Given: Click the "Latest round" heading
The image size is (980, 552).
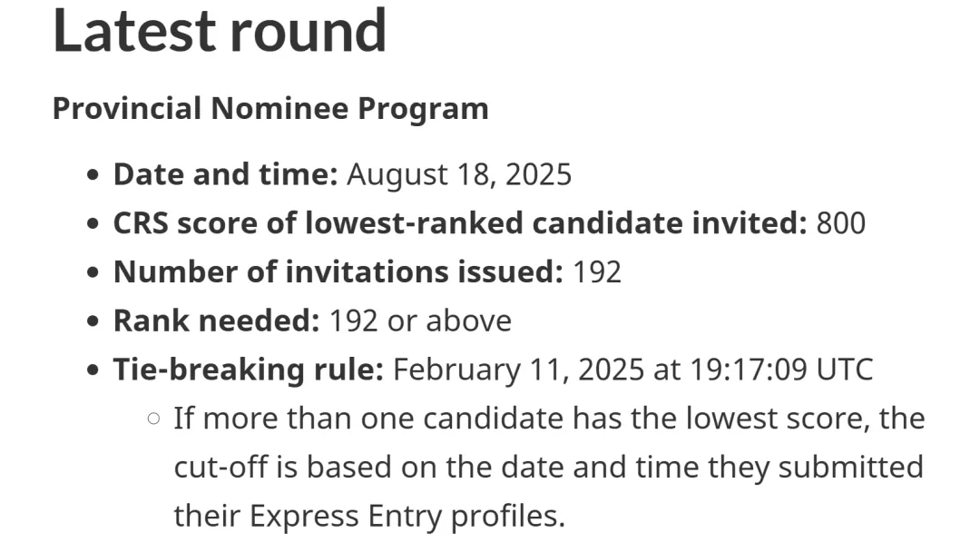Looking at the screenshot, I should (220, 30).
